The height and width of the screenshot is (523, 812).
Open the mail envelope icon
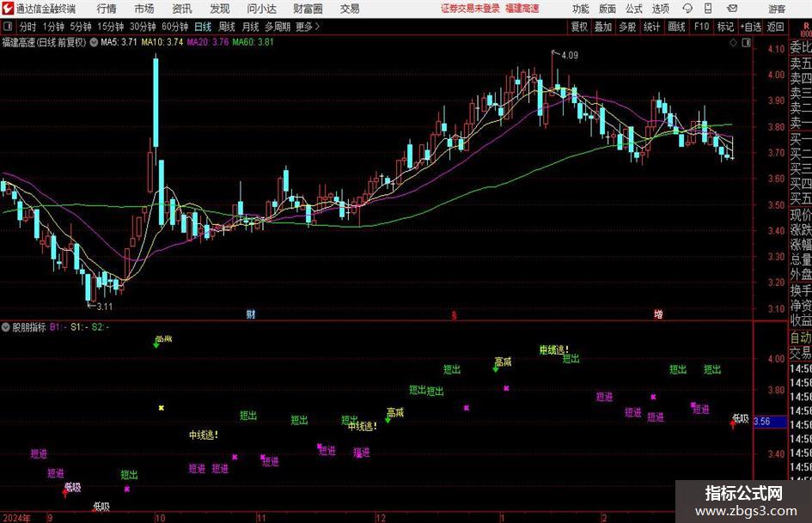coord(732,9)
